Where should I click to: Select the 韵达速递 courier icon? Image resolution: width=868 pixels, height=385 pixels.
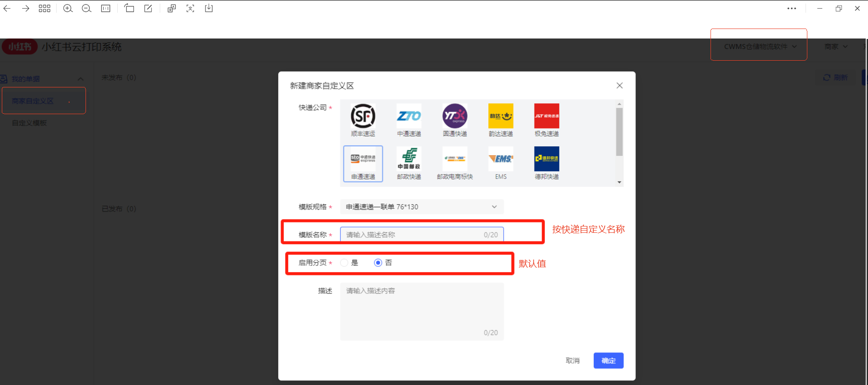(x=501, y=116)
